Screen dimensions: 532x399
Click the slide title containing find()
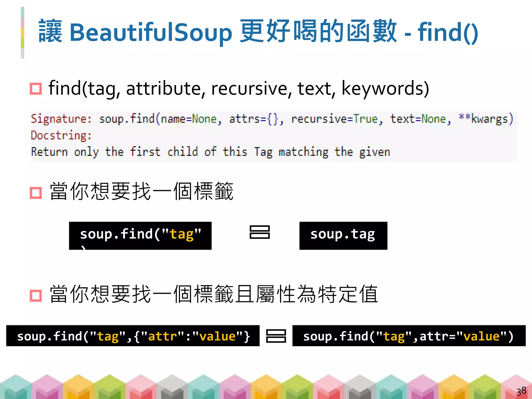[x=258, y=32]
